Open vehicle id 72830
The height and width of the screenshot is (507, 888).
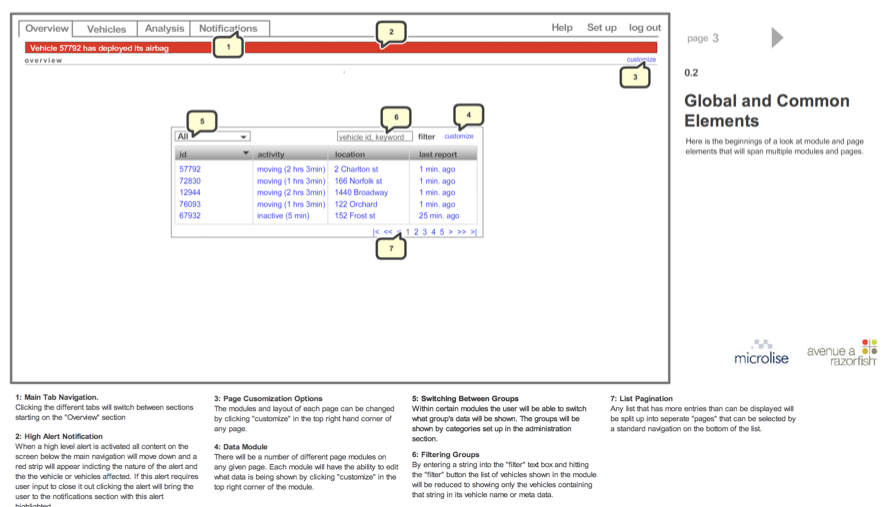190,181
